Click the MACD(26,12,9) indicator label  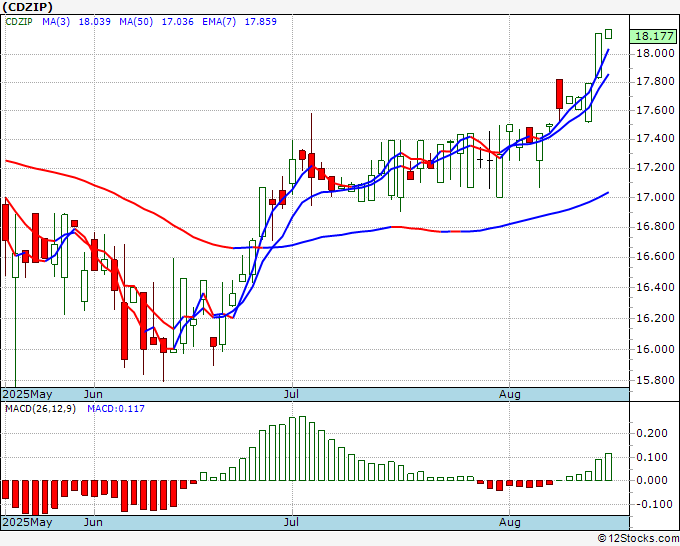tap(40, 409)
